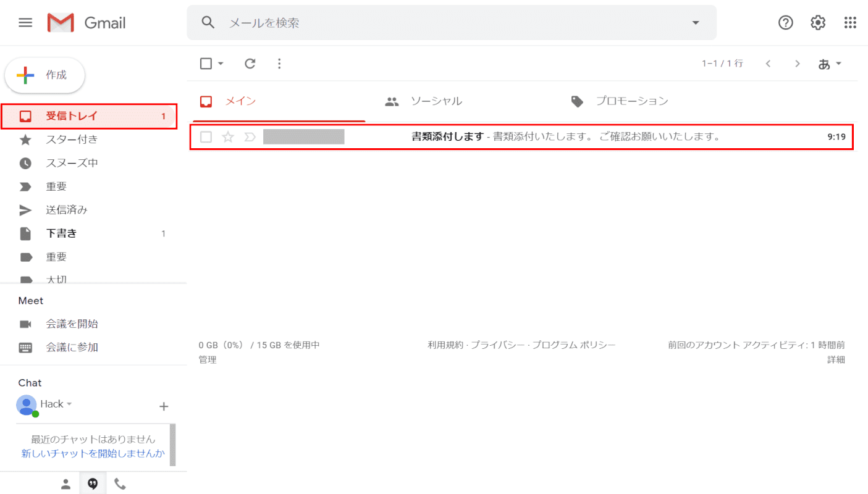
Task: Click the Gmail logo
Action: (86, 23)
